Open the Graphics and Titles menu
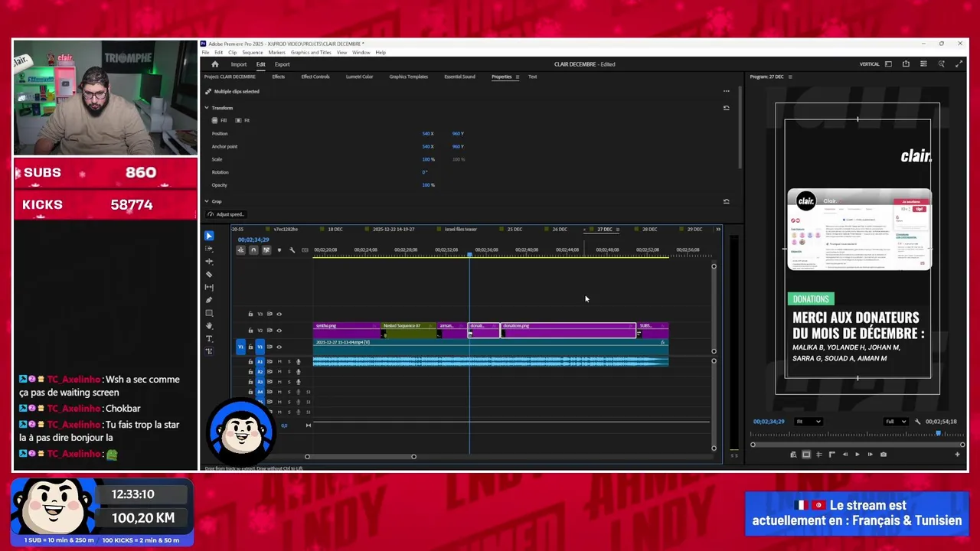The width and height of the screenshot is (980, 551). (311, 53)
